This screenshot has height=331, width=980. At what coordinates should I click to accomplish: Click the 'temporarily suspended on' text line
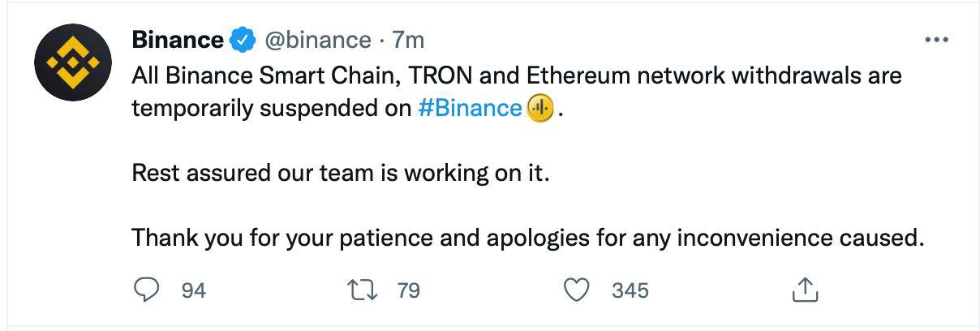tap(272, 108)
